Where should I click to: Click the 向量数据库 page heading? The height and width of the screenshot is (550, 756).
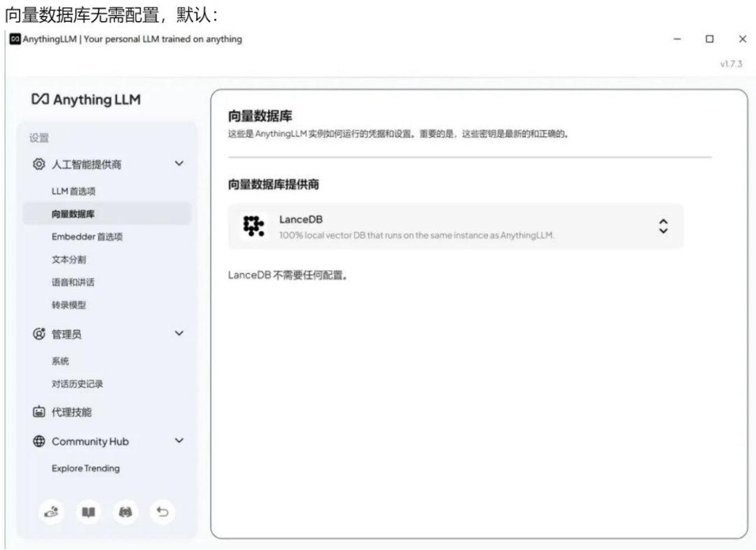260,116
